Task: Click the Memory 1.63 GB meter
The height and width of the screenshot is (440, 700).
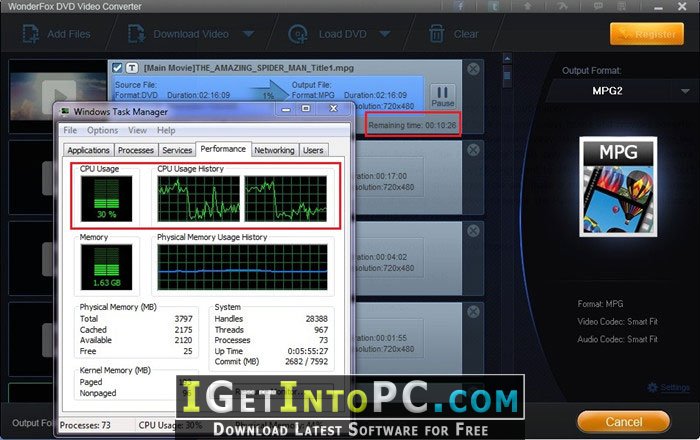Action: tap(106, 267)
